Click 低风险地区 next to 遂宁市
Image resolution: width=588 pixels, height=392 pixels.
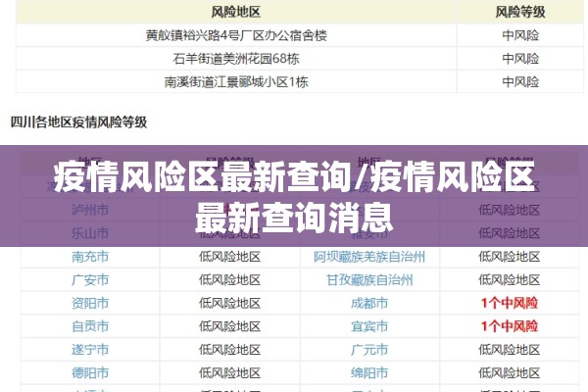230,350
